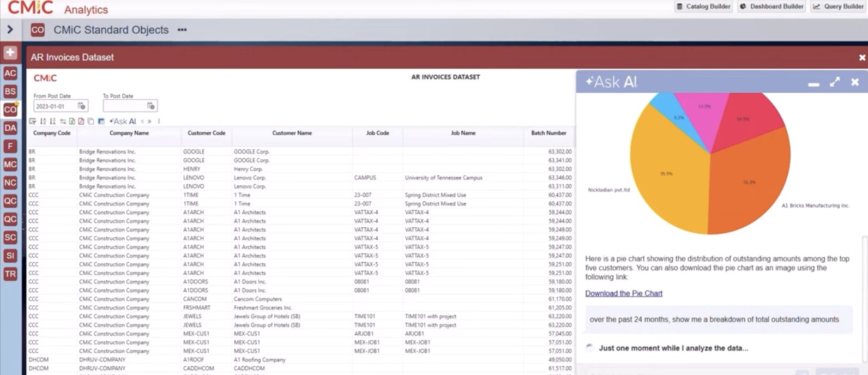Open the F module in the sidebar
This screenshot has width=868, height=375.
[10, 146]
